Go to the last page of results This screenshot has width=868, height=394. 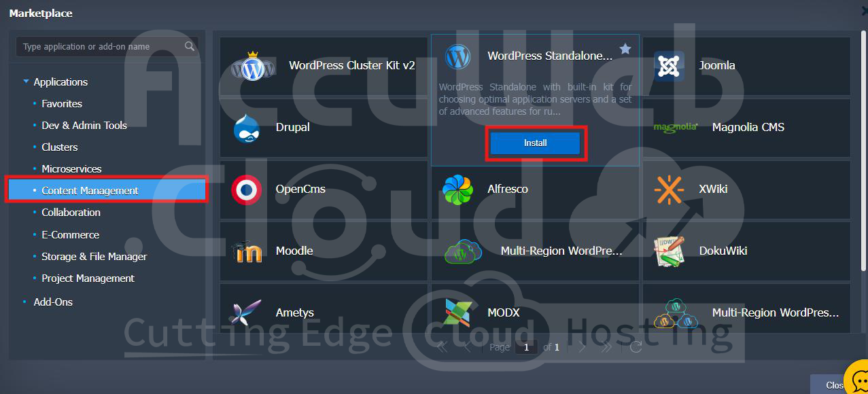606,347
